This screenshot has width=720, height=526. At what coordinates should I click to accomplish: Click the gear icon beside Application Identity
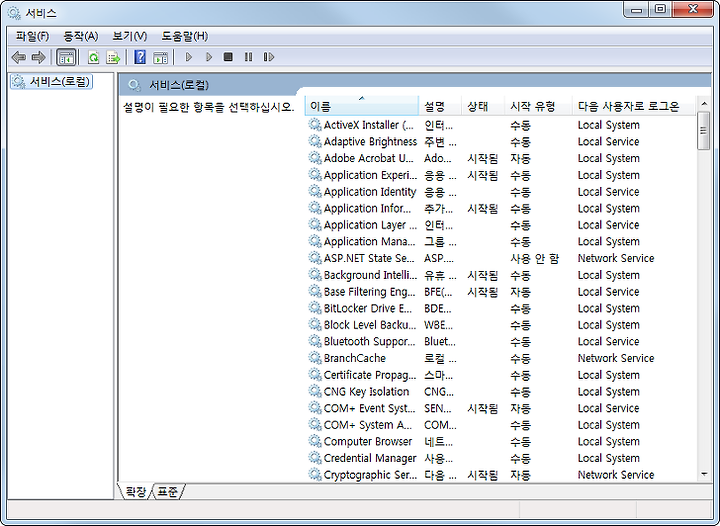click(315, 191)
